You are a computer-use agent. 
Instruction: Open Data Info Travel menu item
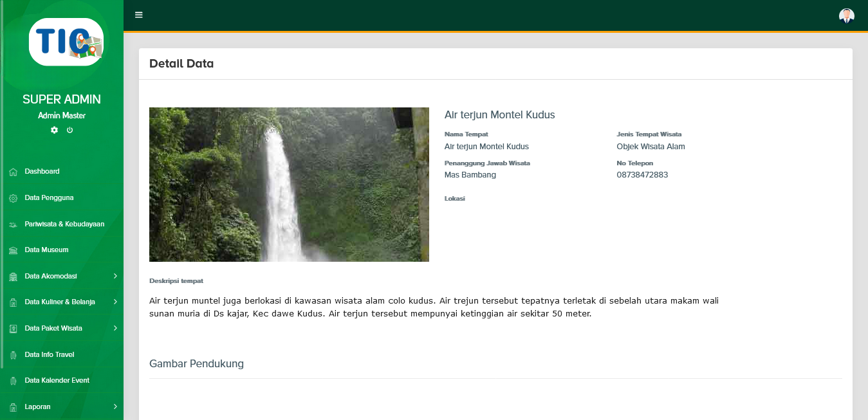click(x=50, y=354)
